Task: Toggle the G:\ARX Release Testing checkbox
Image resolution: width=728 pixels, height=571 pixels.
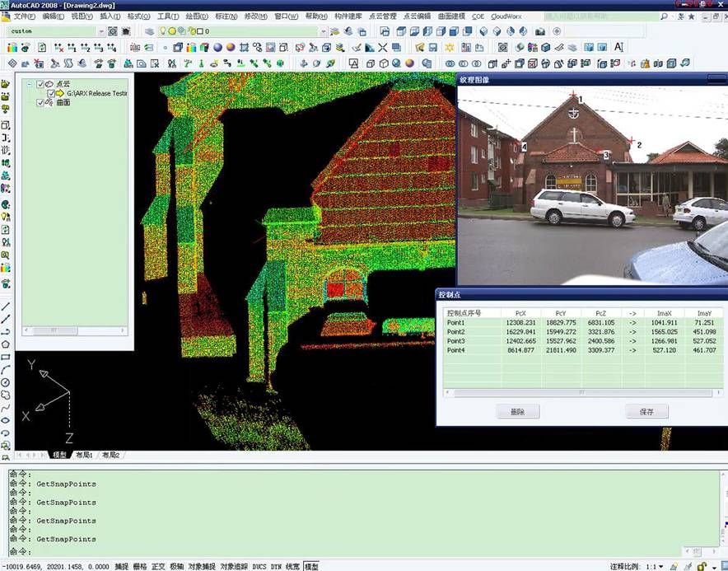Action: [x=51, y=93]
